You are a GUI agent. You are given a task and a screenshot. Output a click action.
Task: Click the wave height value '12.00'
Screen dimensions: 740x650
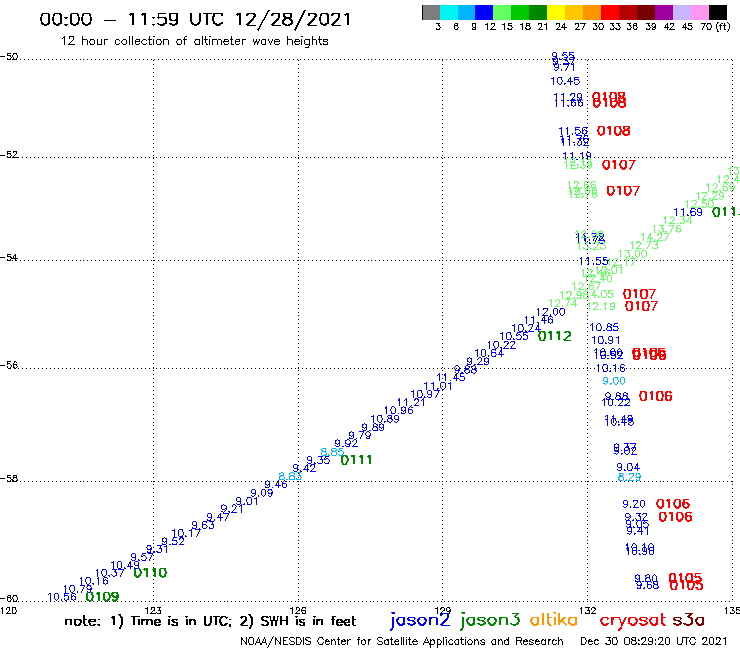click(550, 312)
